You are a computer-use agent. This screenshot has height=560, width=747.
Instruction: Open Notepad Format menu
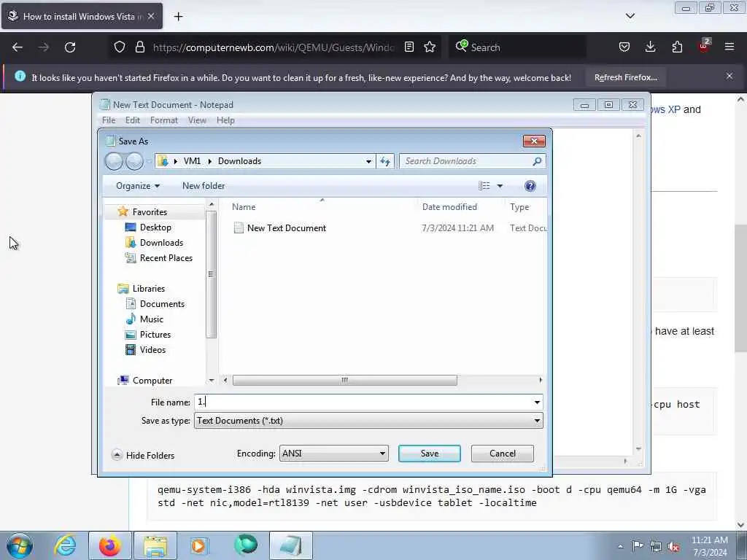(164, 120)
